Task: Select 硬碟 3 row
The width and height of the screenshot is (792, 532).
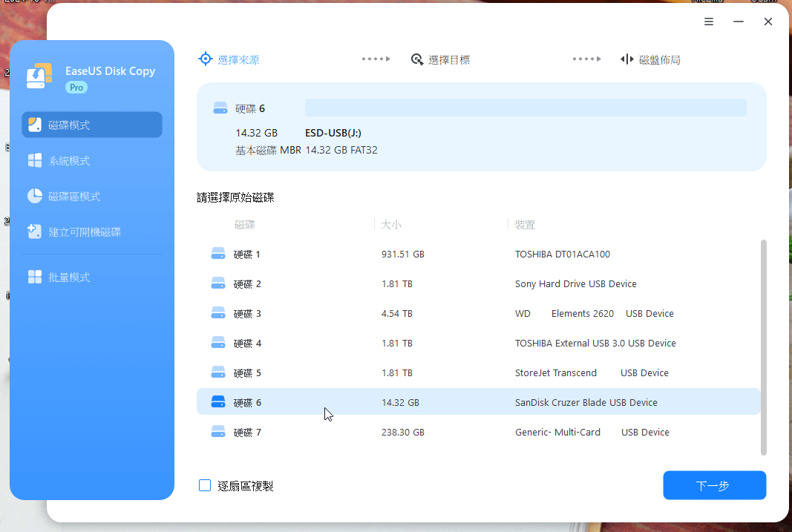Action: click(x=478, y=313)
